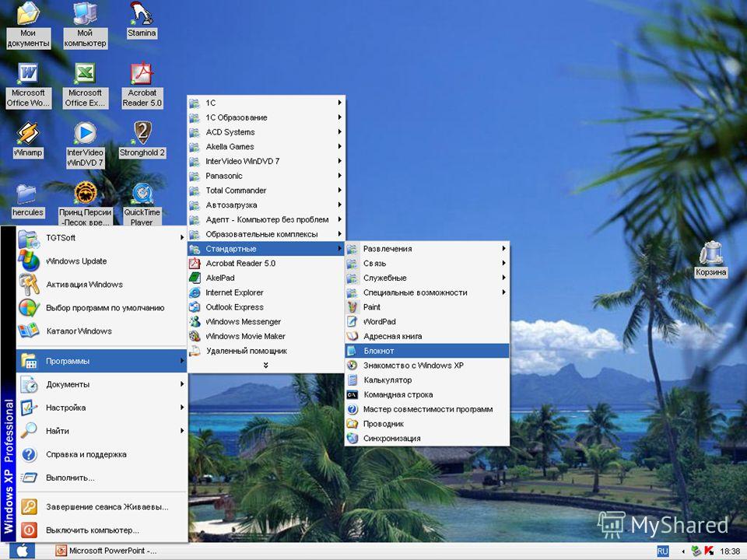Click Выключить компьютер... shutdown entry

pos(101,530)
